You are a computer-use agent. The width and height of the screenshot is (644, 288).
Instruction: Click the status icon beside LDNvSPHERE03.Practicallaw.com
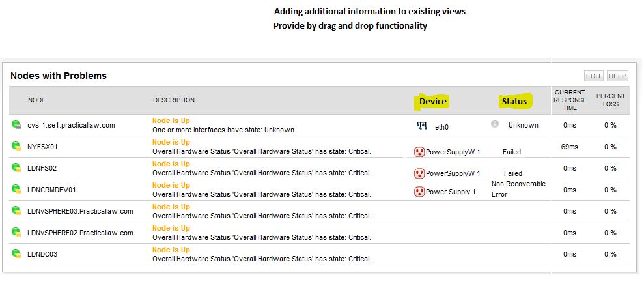pos(16,210)
